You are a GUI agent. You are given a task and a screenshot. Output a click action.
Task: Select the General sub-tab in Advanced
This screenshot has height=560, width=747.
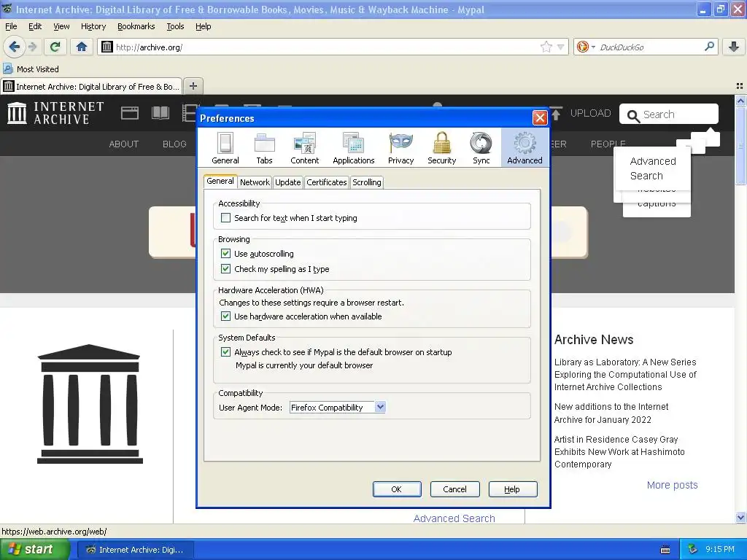click(x=220, y=181)
